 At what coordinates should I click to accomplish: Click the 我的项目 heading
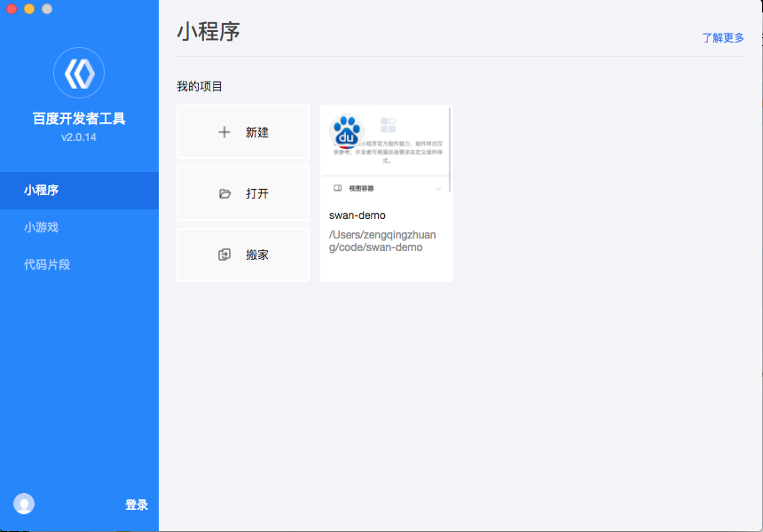point(200,87)
